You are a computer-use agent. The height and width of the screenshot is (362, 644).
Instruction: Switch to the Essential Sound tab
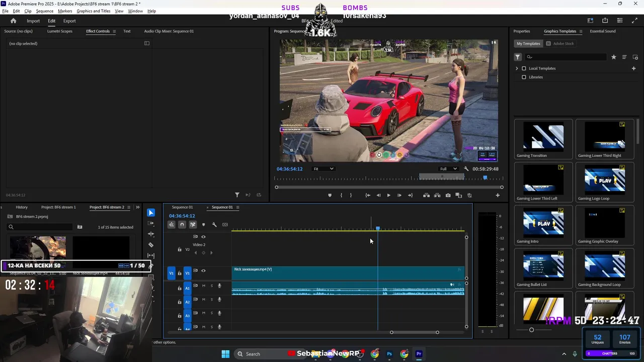[x=603, y=31]
